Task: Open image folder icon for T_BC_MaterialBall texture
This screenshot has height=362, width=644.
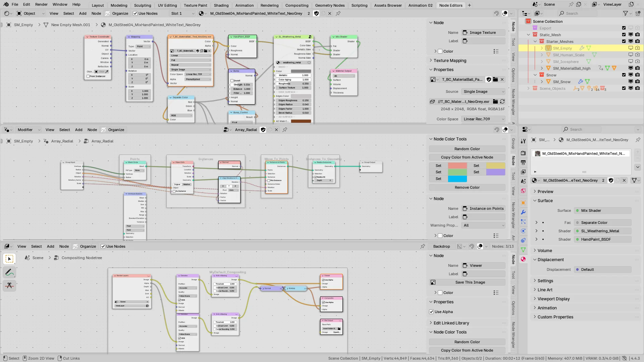Action: 495,79
